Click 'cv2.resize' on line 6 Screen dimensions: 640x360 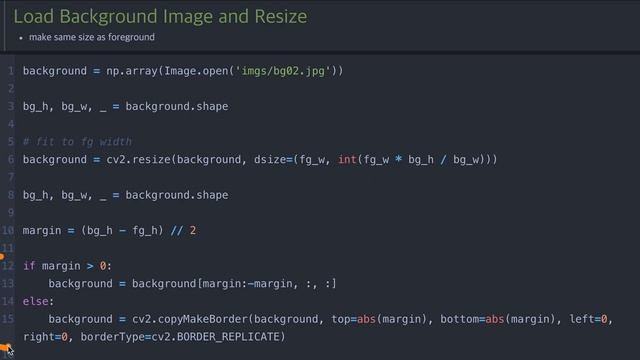[138, 160]
